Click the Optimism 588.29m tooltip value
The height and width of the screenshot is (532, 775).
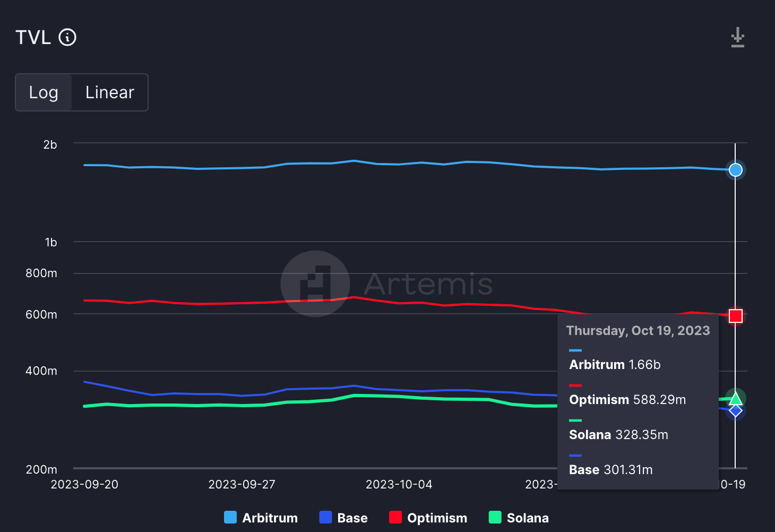627,400
